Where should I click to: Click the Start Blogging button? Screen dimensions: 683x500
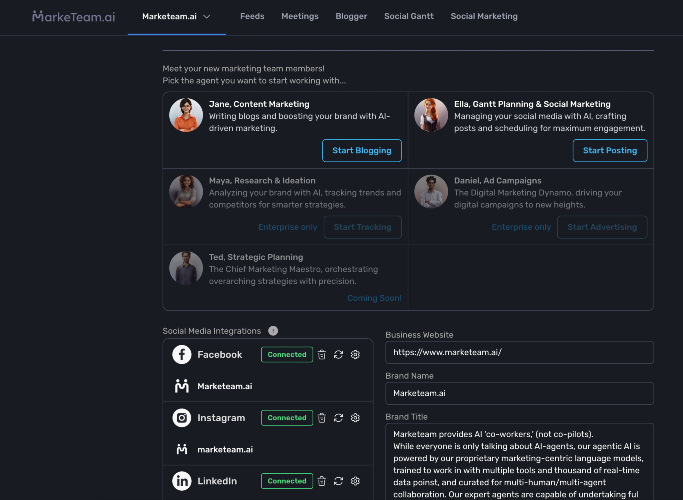pos(362,150)
